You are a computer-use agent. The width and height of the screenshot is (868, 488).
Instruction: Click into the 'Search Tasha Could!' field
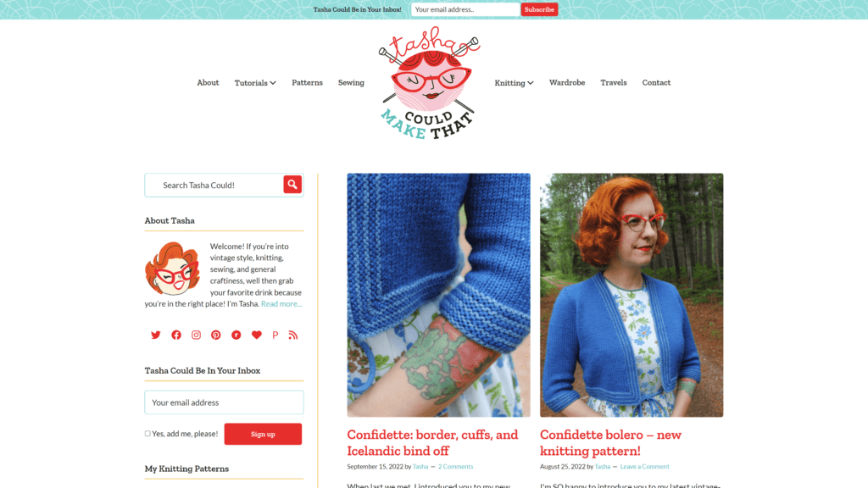(214, 185)
